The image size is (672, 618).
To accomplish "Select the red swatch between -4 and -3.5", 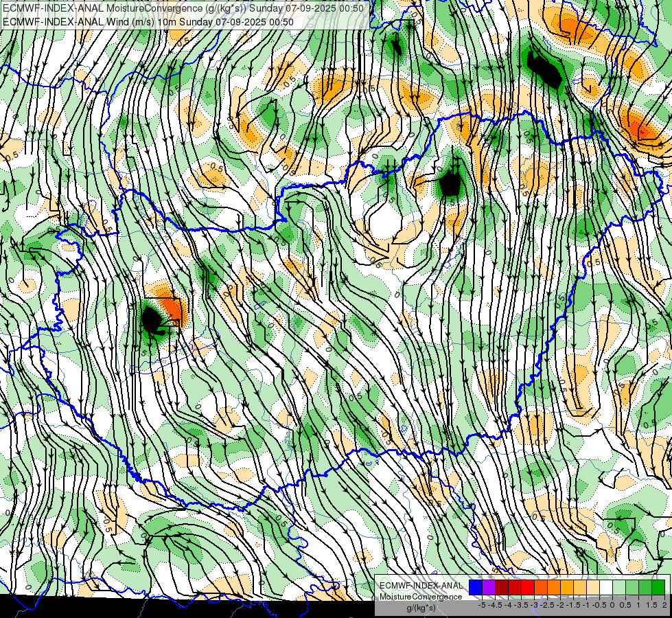I will point(515,588).
